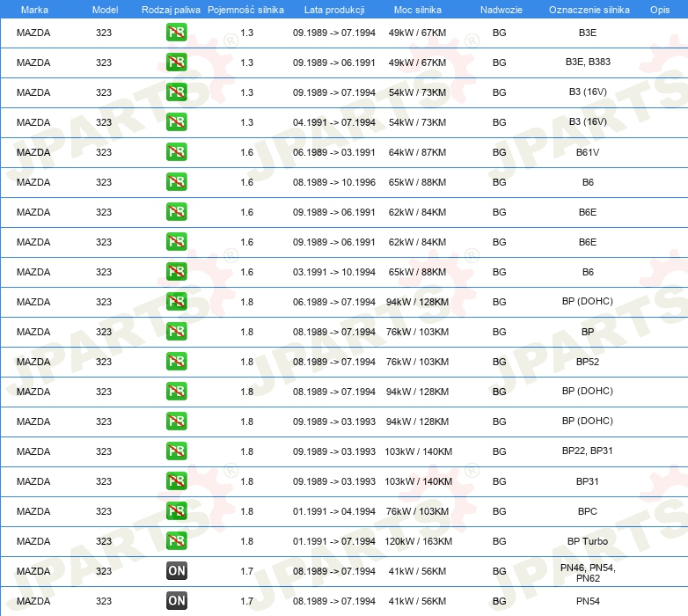The width and height of the screenshot is (688, 616).
Task: Click petrol icon in row 08.1989 -> 10.1996
Action: click(176, 182)
